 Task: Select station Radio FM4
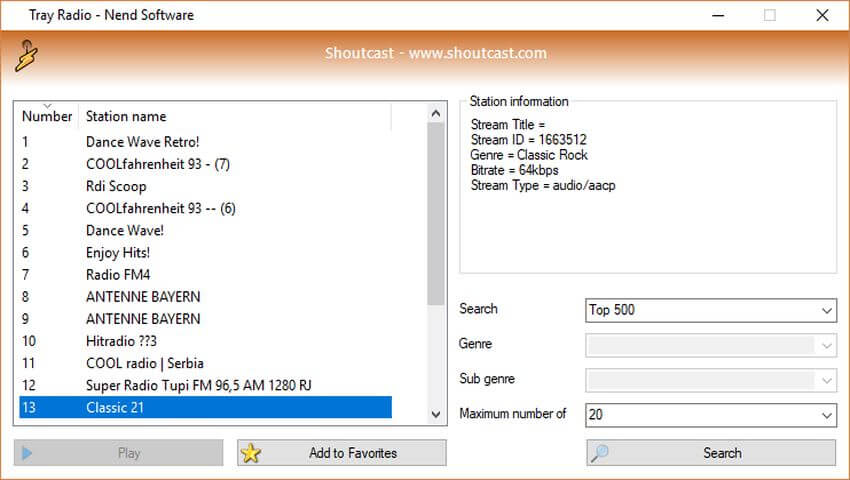(205, 275)
